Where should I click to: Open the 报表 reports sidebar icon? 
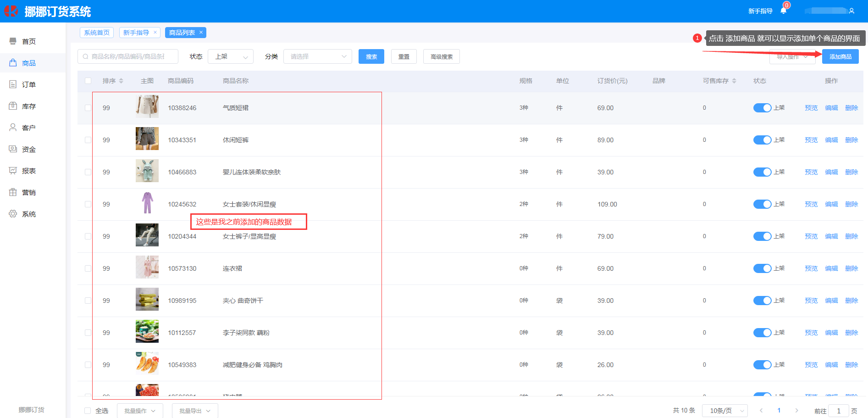click(13, 171)
